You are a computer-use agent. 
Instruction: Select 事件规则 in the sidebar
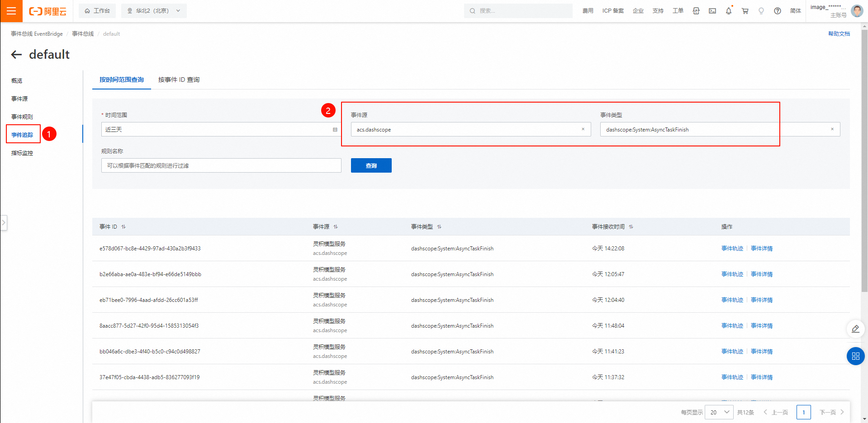[22, 117]
